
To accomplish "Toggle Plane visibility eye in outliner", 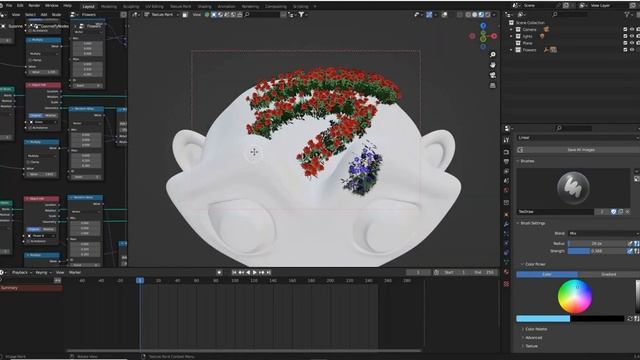I will pyautogui.click(x=632, y=43).
